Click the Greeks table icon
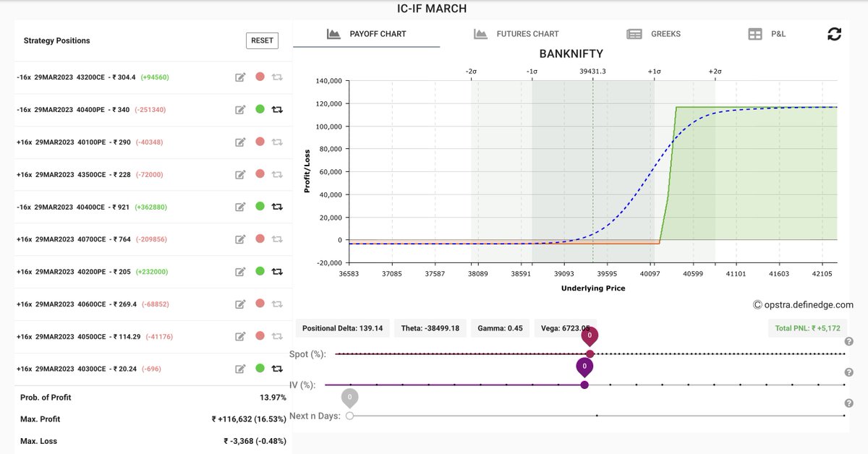The width and height of the screenshot is (868, 454). pos(634,33)
